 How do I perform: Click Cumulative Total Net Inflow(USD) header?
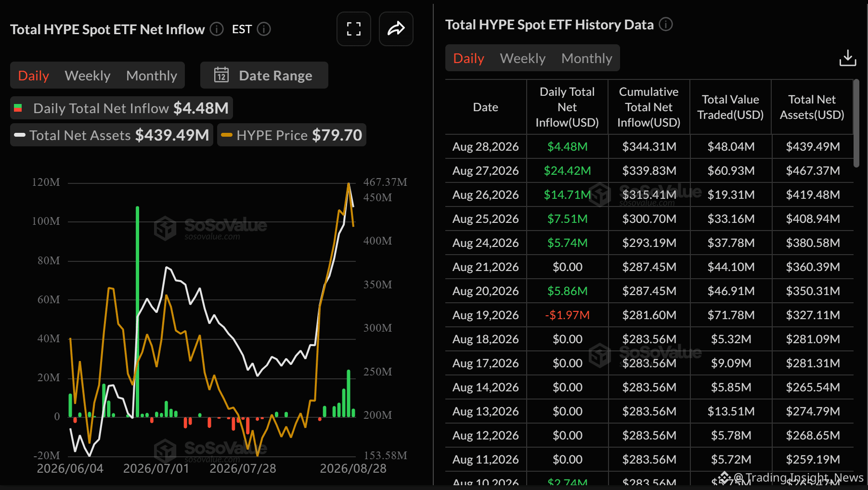[649, 107]
